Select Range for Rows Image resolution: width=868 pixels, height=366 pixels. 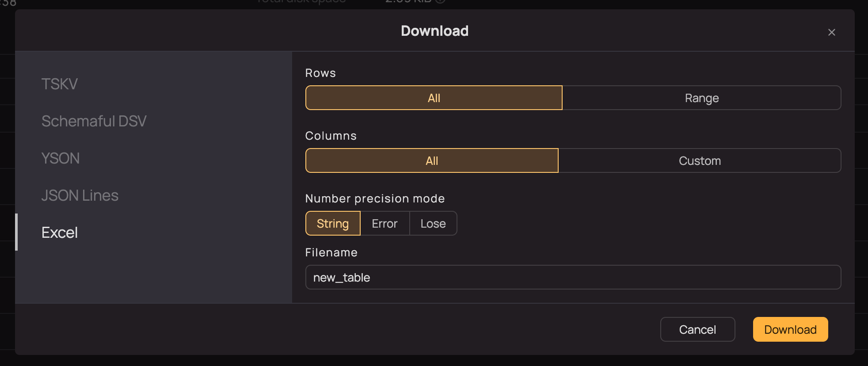pos(701,98)
